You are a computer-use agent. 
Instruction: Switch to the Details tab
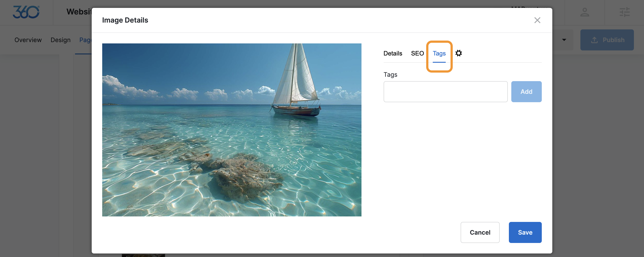click(393, 53)
